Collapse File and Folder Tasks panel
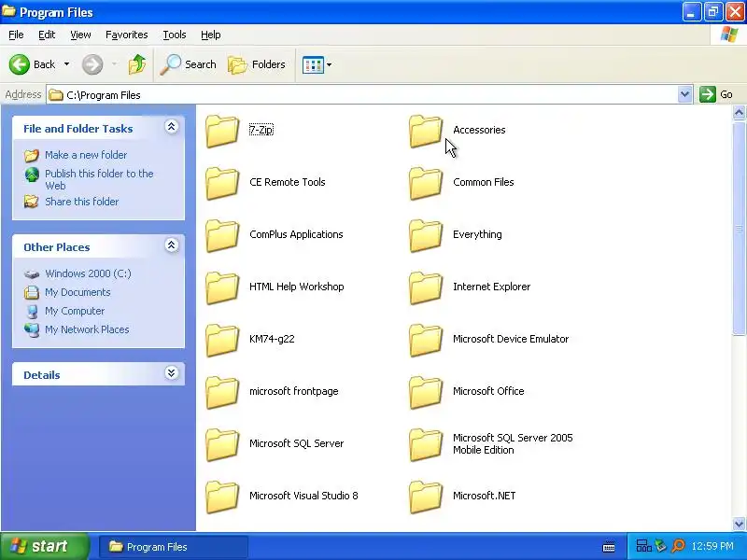The width and height of the screenshot is (747, 560). click(x=171, y=127)
